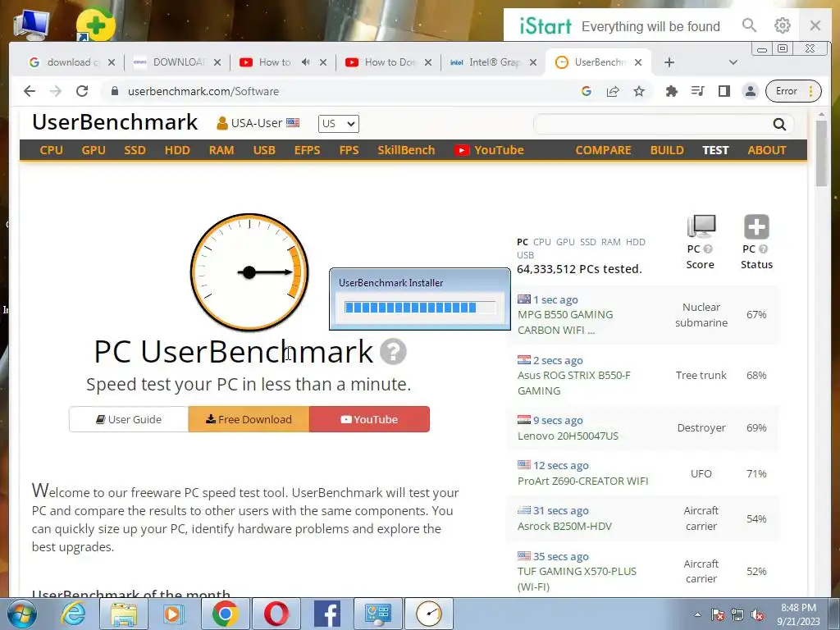Image resolution: width=840 pixels, height=630 pixels.
Task: Go back to the previous page
Action: click(x=30, y=91)
